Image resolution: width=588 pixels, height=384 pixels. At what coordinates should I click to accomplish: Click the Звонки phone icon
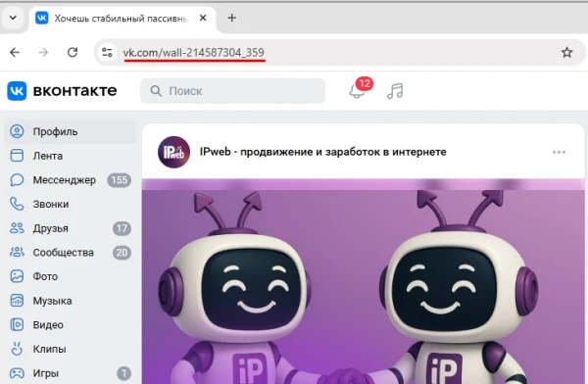pos(17,204)
